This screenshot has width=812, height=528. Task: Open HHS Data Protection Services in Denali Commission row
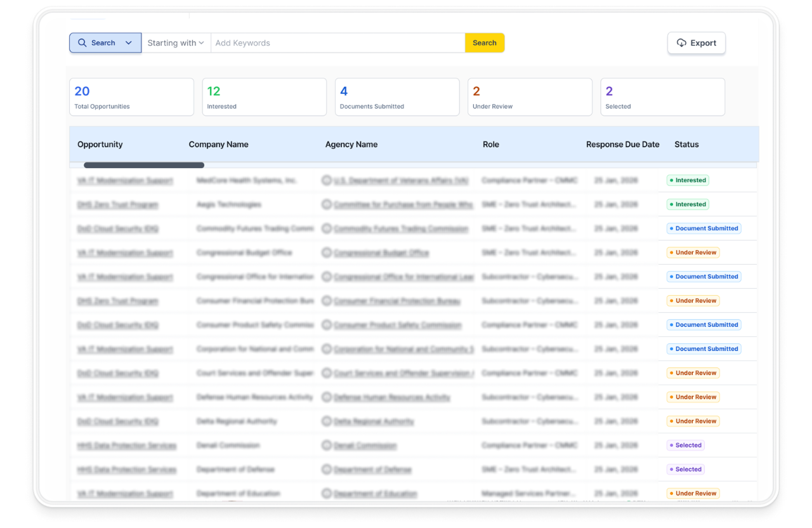[127, 445]
